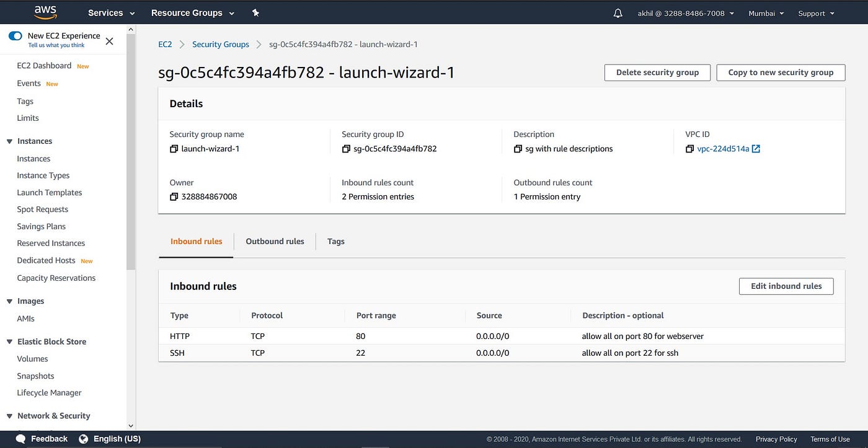The height and width of the screenshot is (448, 868).
Task: Open Events in sidebar
Action: (29, 84)
